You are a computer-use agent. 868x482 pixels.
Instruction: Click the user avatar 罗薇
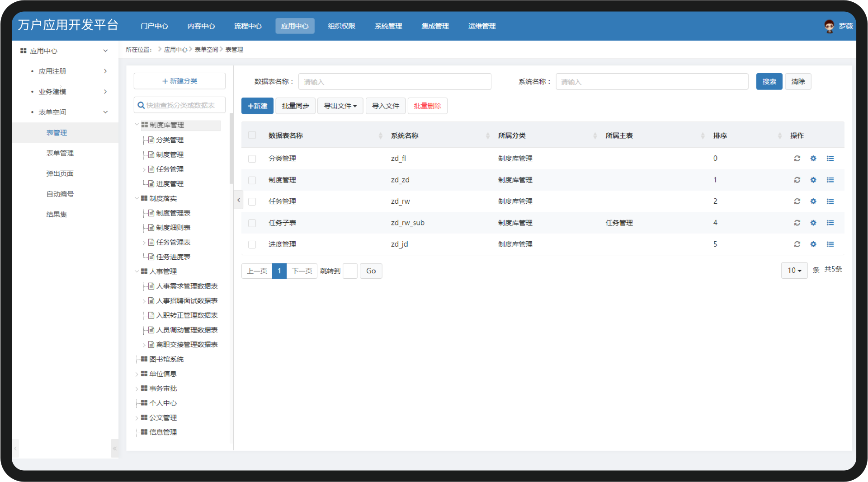coord(829,26)
